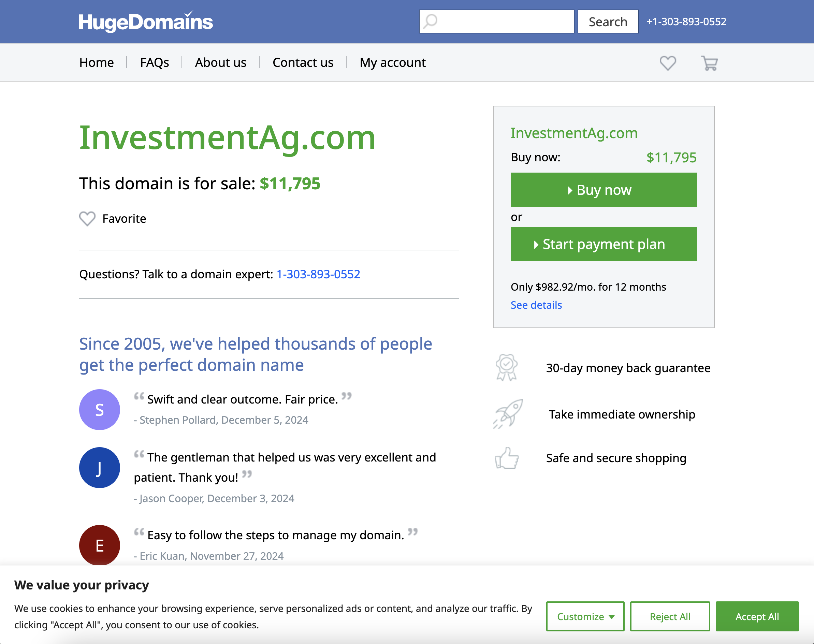814x644 pixels.
Task: Click Stephen Pollard's S avatar
Action: (100, 409)
